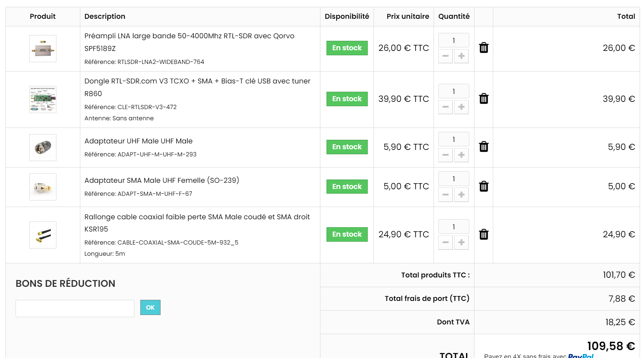
Task: Remove the Dongle RTL-SDR V3 from cart
Action: point(483,99)
